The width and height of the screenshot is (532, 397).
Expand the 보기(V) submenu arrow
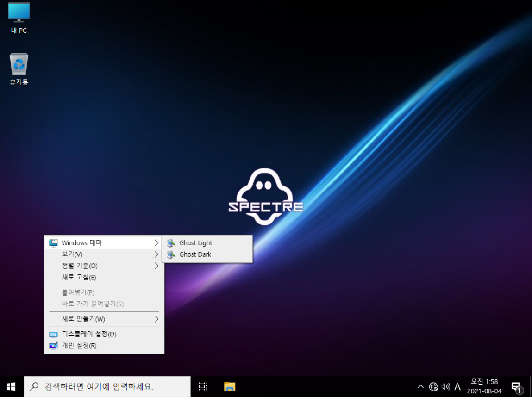(x=156, y=254)
